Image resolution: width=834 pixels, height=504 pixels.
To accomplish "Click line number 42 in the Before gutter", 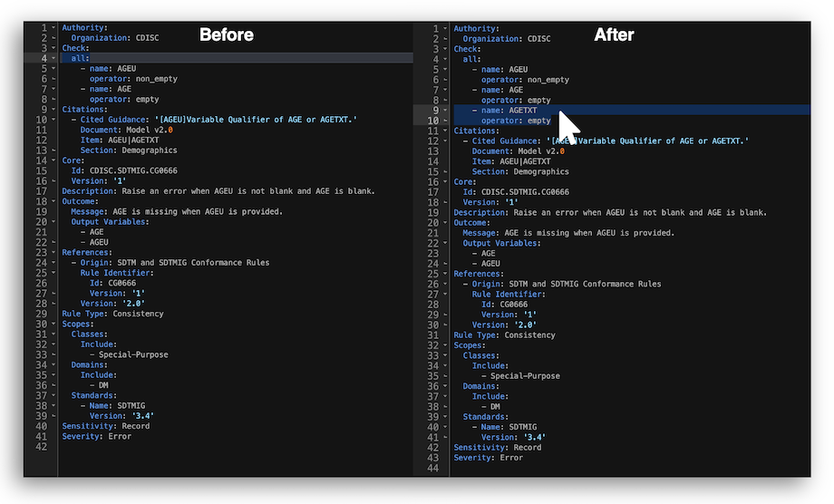I will [x=41, y=447].
